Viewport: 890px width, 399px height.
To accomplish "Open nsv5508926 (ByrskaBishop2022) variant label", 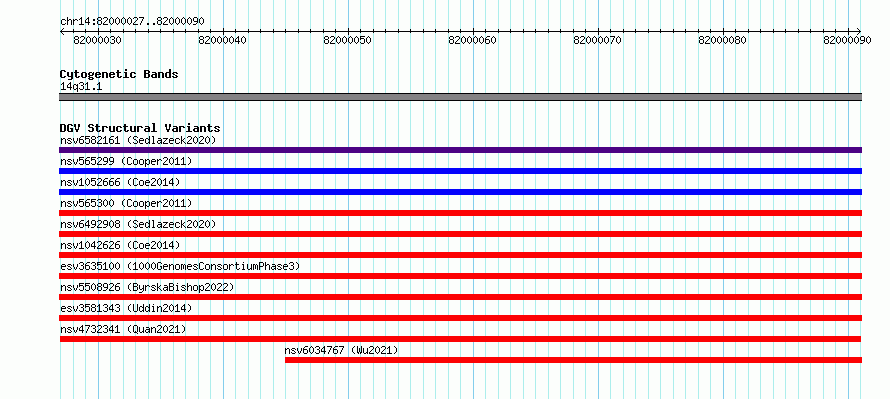I will click(147, 287).
